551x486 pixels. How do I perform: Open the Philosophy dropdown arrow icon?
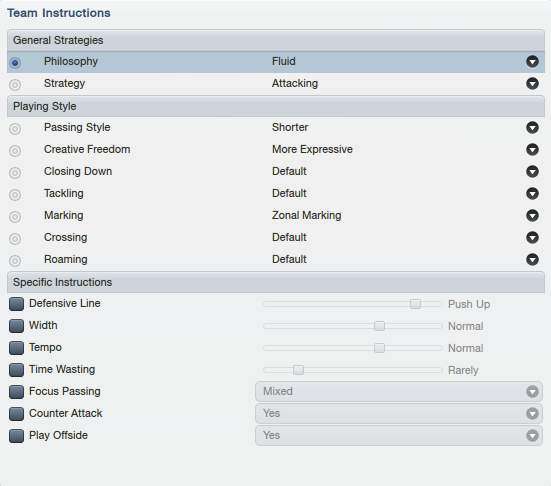click(x=532, y=61)
